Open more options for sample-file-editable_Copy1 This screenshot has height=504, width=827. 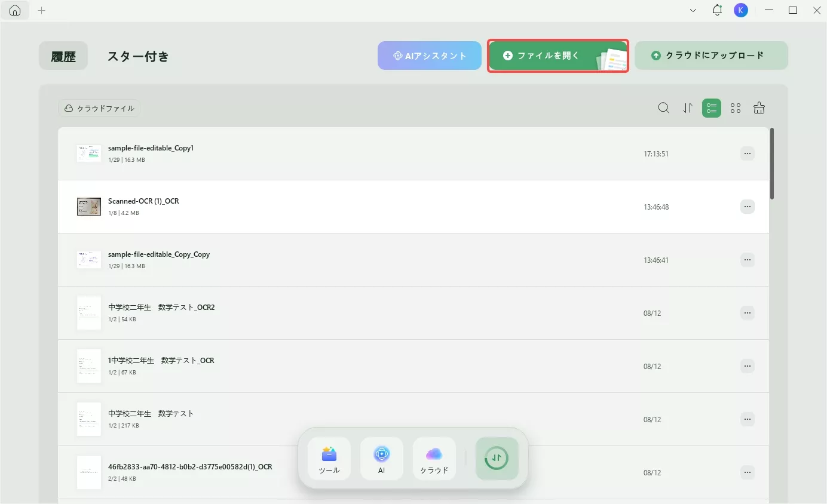click(x=747, y=153)
